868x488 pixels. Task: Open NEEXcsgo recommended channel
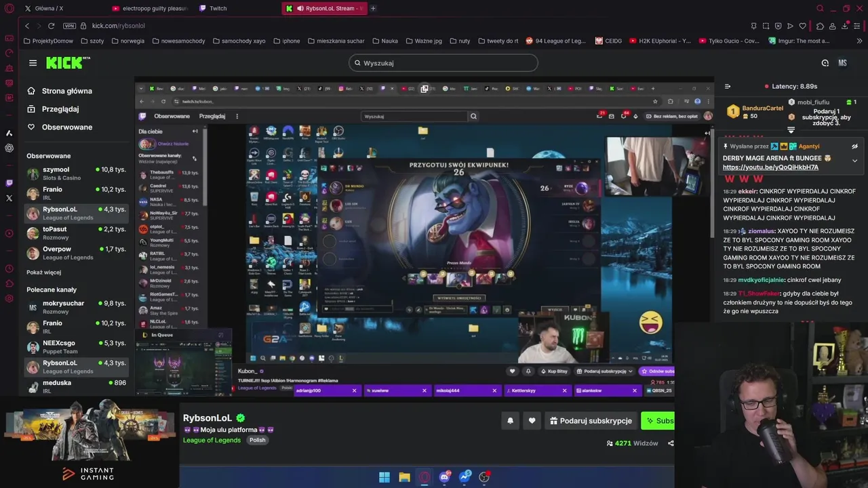[x=76, y=347]
